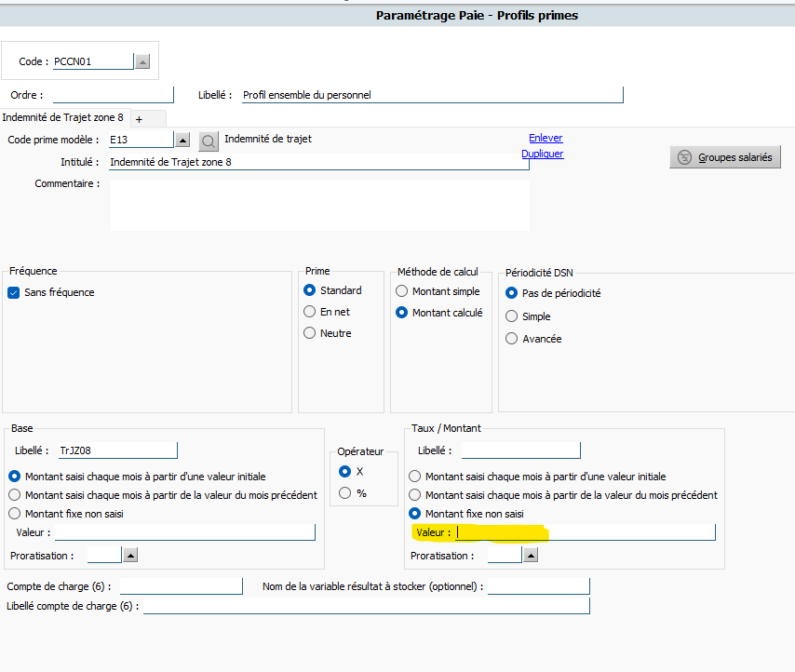795x672 pixels.
Task: Click the Compte de charge (6) field
Action: [x=181, y=586]
